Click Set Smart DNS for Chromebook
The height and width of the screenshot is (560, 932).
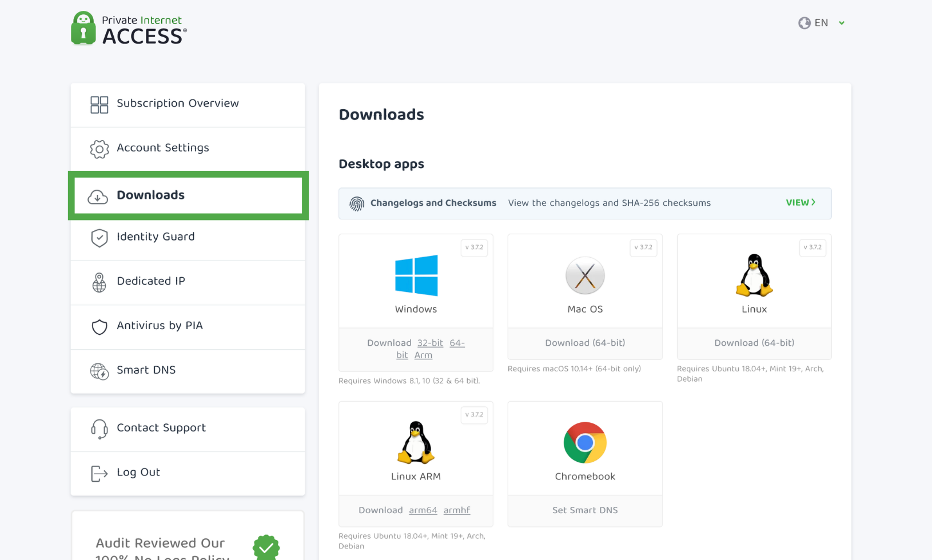click(585, 510)
